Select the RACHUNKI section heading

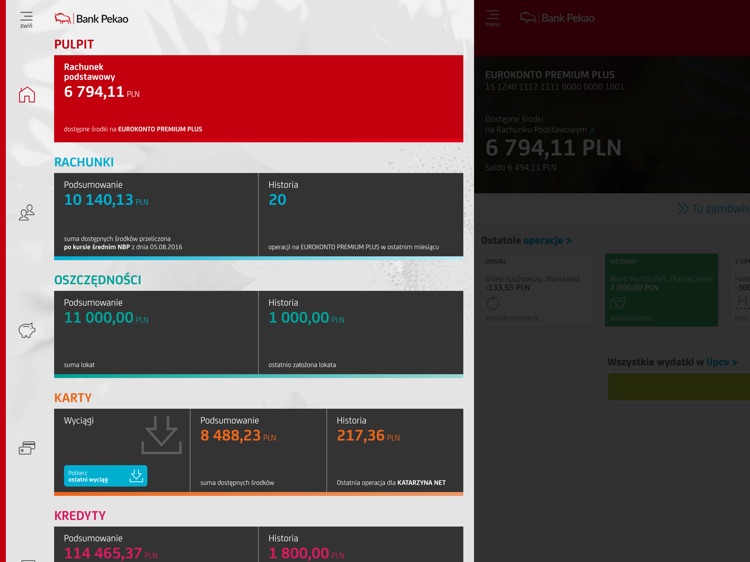(x=84, y=162)
